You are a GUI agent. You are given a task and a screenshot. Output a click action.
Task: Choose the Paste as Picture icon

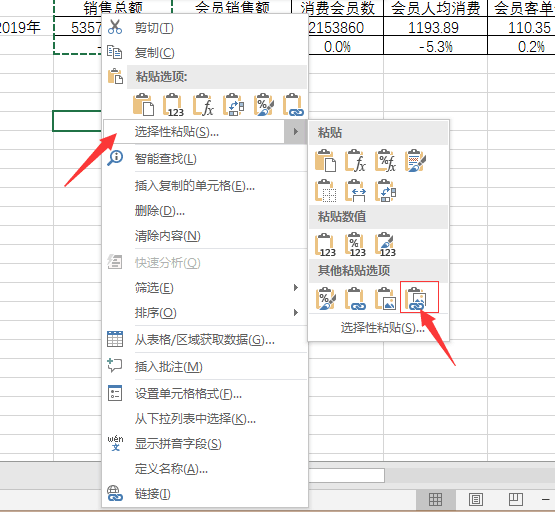pos(386,298)
